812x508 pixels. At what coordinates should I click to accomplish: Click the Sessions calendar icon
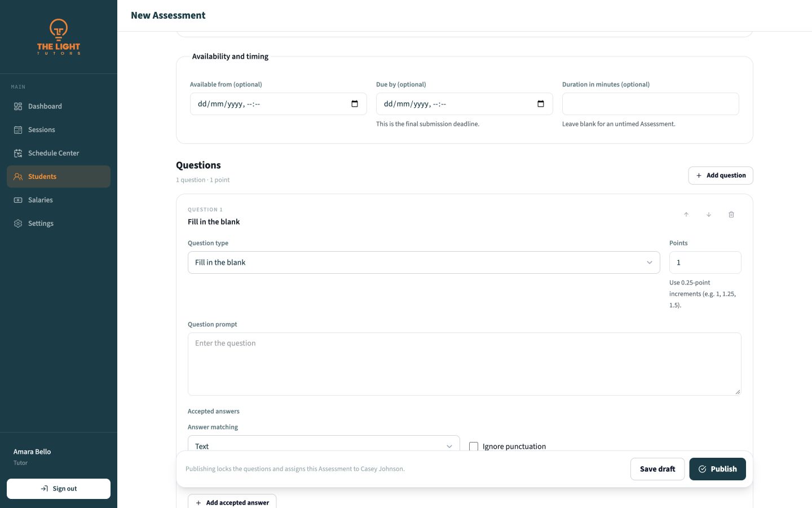18,130
